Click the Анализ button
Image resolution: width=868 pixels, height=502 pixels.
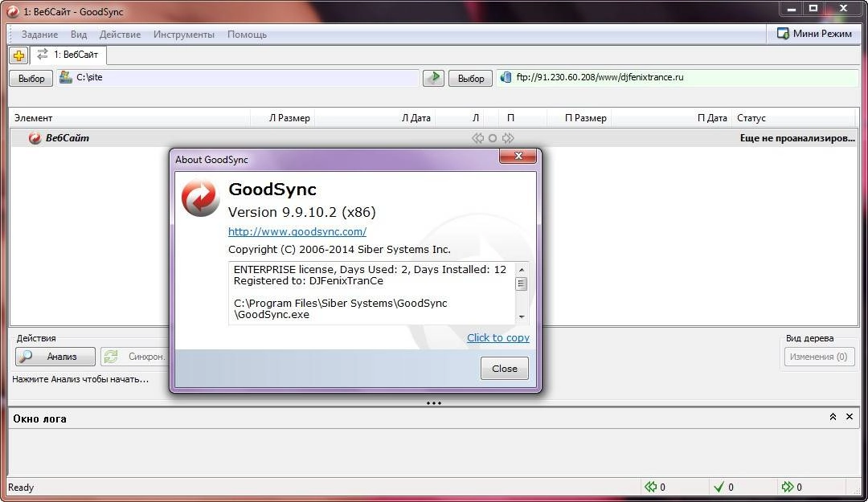click(x=55, y=357)
